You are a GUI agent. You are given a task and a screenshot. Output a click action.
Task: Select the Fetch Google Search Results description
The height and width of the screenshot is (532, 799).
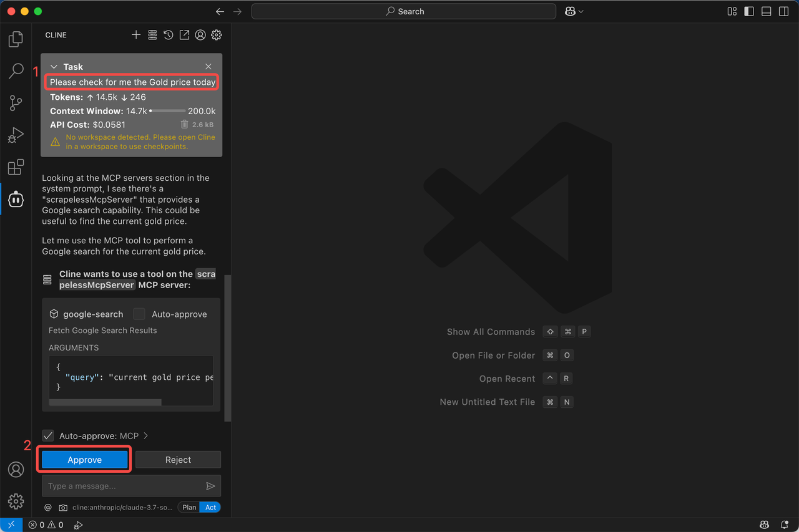point(103,331)
